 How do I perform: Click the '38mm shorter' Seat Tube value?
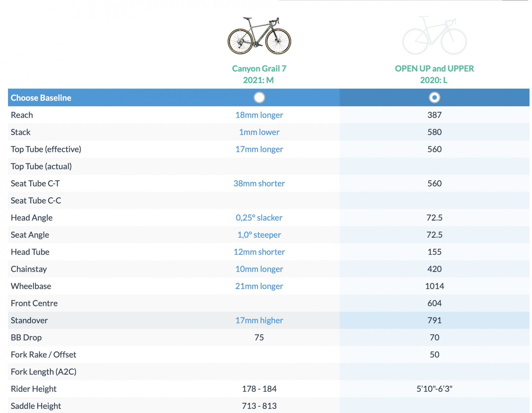coord(259,184)
